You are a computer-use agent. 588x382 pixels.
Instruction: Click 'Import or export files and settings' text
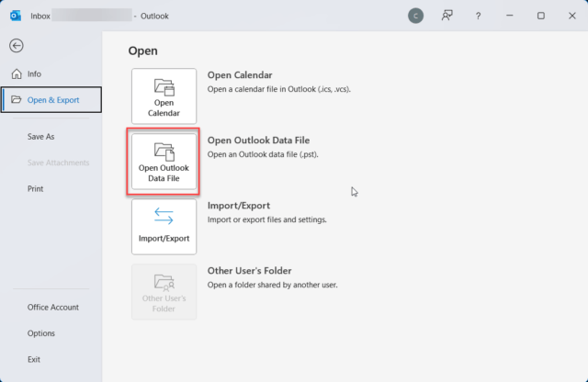click(x=267, y=219)
